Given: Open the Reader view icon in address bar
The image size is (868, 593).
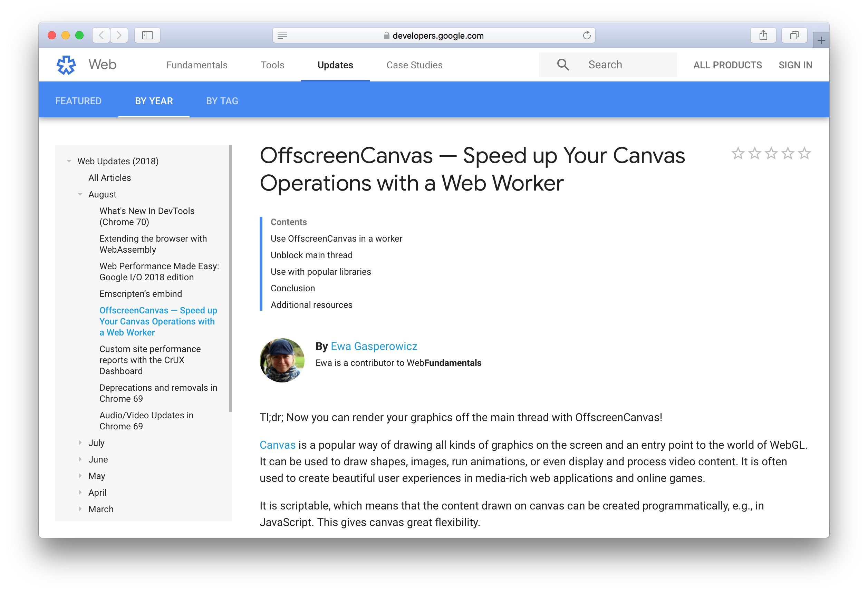Looking at the screenshot, I should click(282, 35).
